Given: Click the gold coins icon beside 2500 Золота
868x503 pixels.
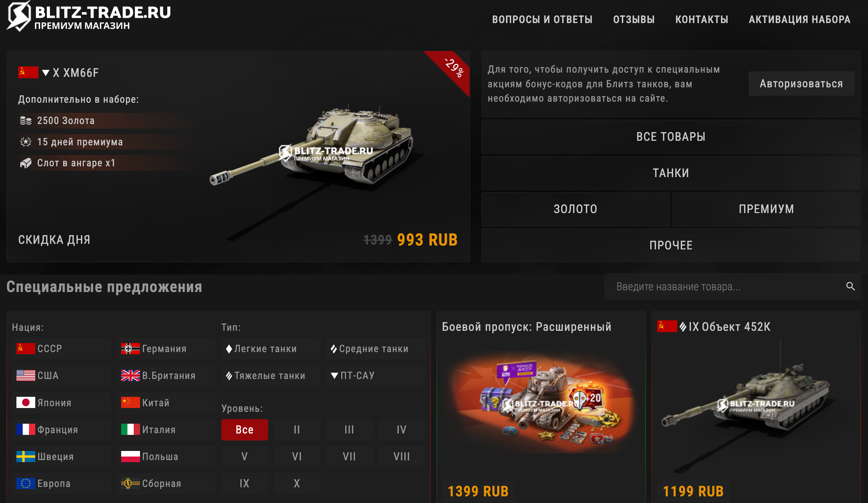Looking at the screenshot, I should [26, 121].
